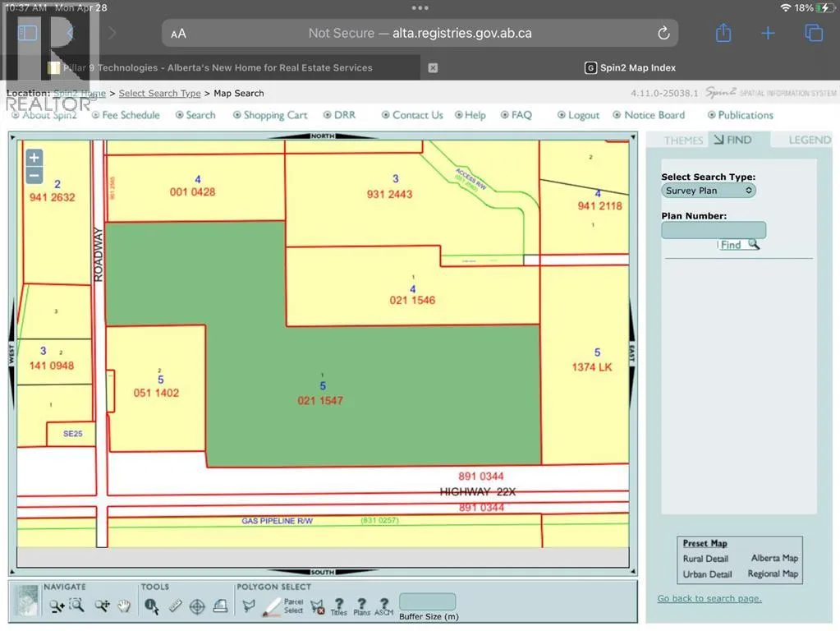Click Go back to search page link
Screen dimensions: 840x631
pyautogui.click(x=709, y=598)
